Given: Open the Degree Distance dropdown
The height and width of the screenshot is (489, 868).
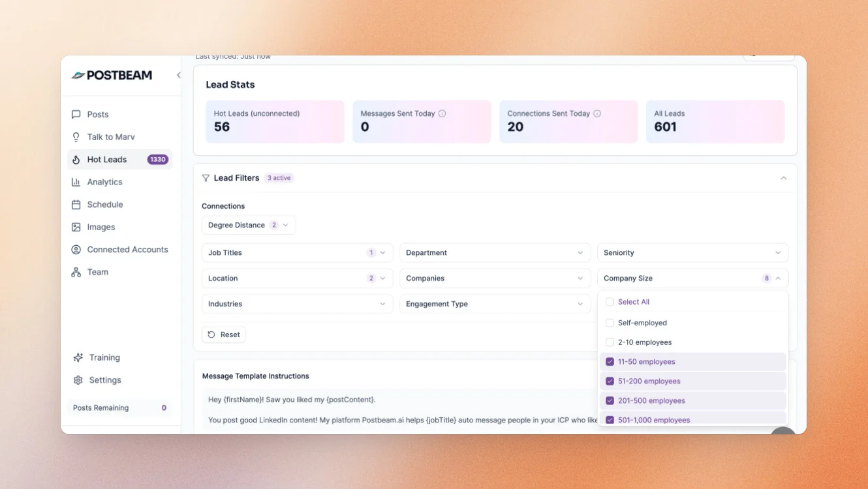Looking at the screenshot, I should coord(249,225).
